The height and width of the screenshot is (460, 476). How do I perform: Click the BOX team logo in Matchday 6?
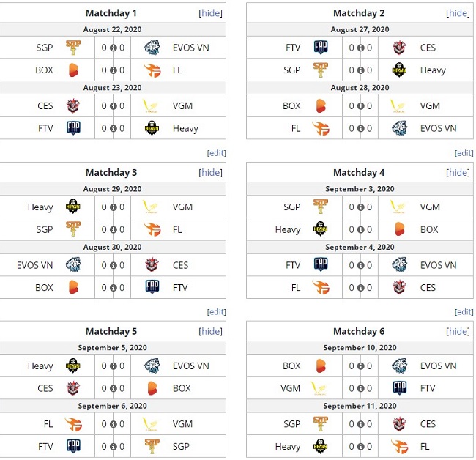321,366
